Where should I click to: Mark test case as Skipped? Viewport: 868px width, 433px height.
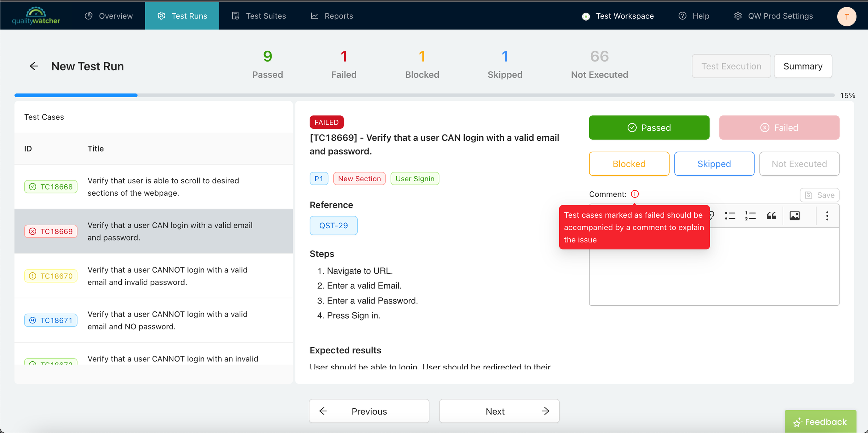[x=714, y=164]
